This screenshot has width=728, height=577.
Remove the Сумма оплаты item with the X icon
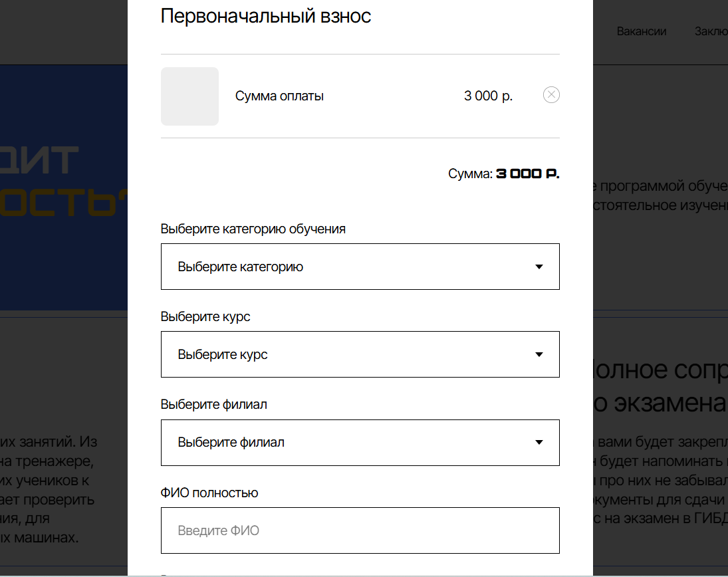[551, 95]
